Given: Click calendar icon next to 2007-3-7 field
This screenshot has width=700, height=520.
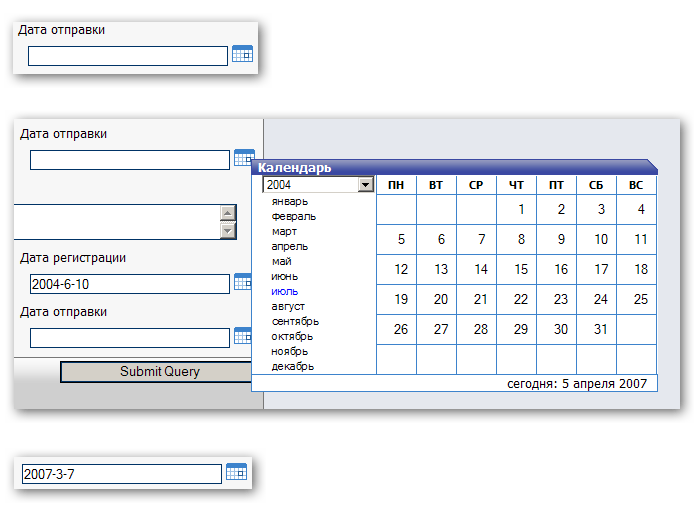Looking at the screenshot, I should 236,473.
